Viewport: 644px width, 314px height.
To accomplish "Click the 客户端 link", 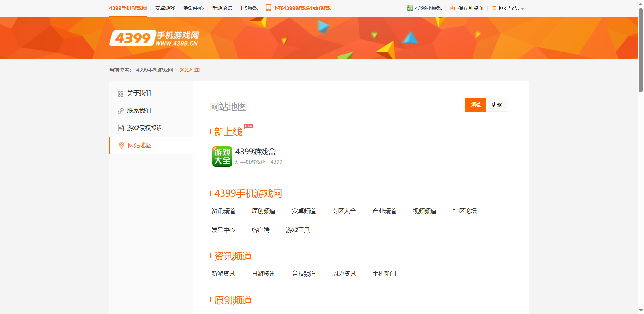I will pyautogui.click(x=261, y=230).
